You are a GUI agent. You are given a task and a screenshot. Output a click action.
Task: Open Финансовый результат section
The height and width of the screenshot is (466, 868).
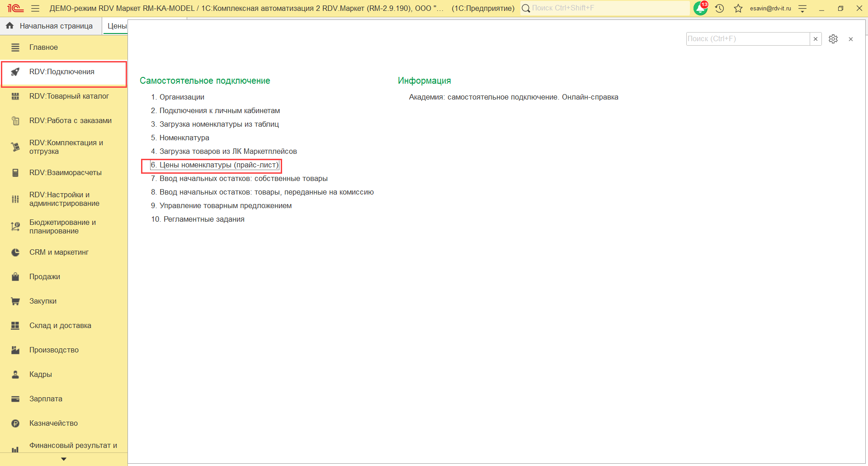point(64,446)
